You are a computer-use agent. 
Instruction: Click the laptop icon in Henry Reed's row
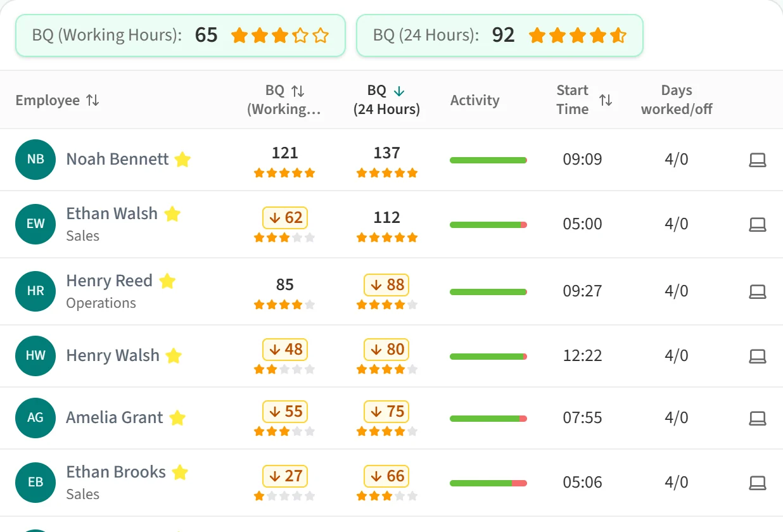[758, 291]
